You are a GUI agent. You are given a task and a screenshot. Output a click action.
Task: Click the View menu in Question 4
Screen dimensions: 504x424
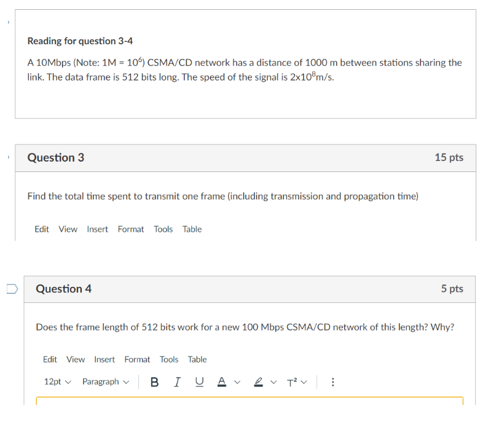75,359
